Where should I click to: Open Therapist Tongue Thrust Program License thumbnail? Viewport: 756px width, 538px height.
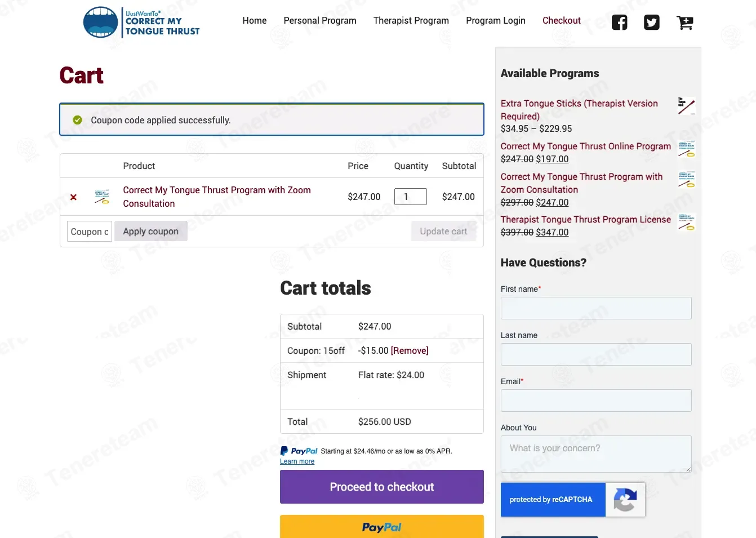pyautogui.click(x=686, y=222)
